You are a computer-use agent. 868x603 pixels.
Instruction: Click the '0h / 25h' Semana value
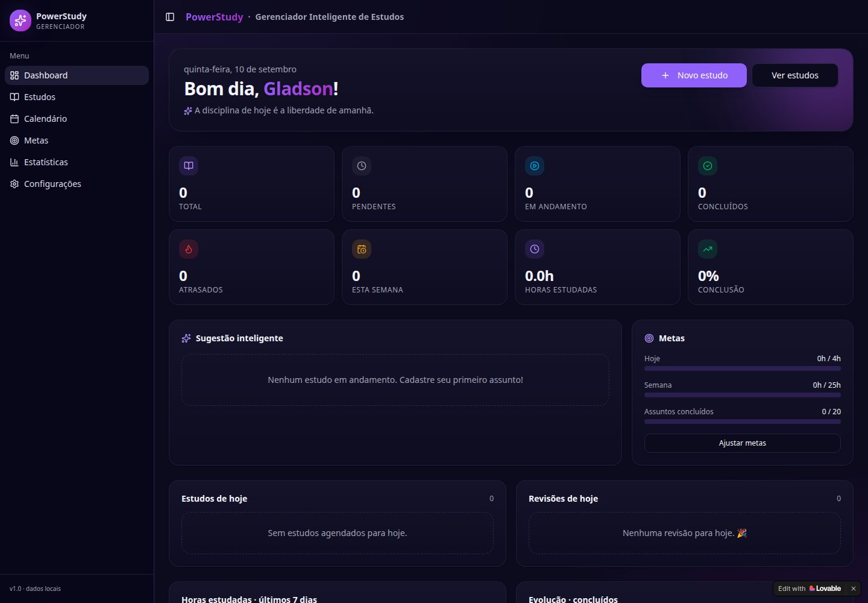826,385
